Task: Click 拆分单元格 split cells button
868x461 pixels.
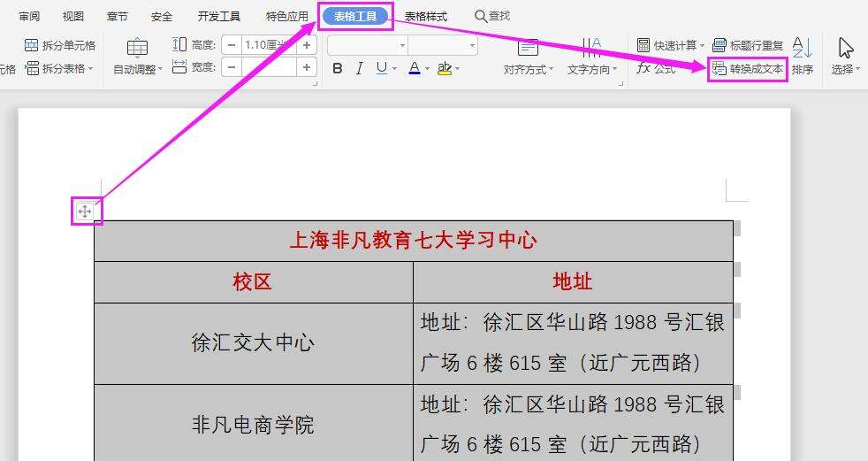Action: [60, 45]
